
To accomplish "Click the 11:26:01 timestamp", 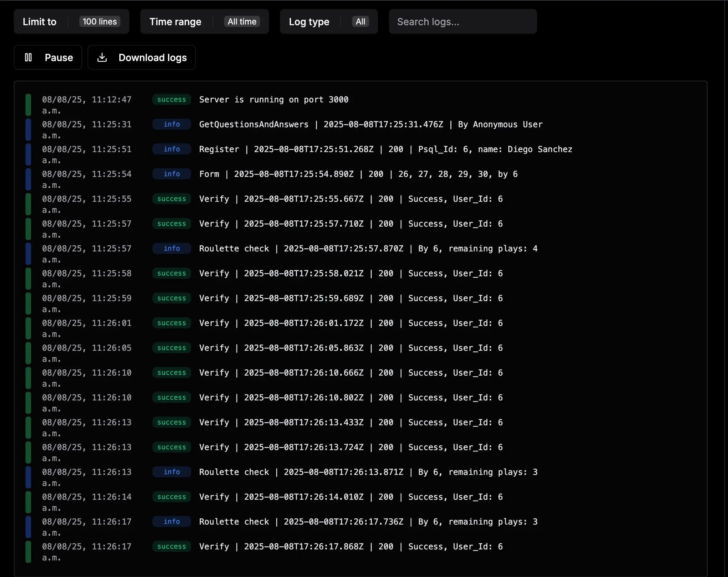I will pos(87,329).
